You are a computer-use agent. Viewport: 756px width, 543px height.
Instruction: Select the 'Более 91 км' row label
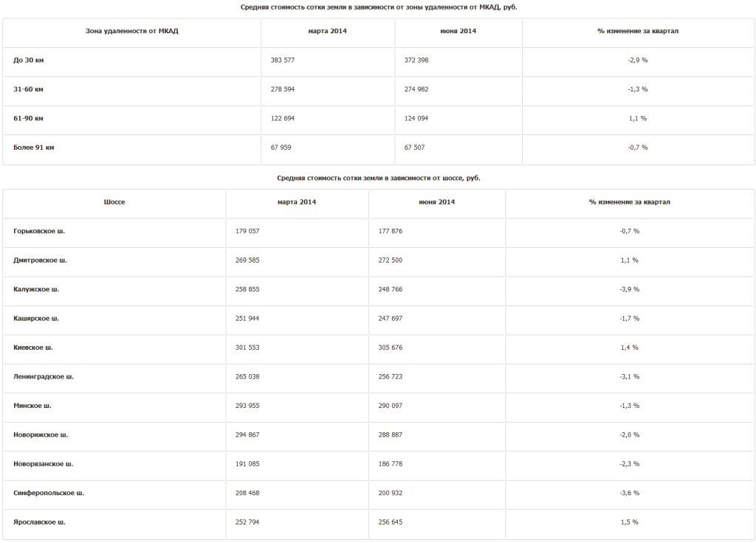pos(34,148)
